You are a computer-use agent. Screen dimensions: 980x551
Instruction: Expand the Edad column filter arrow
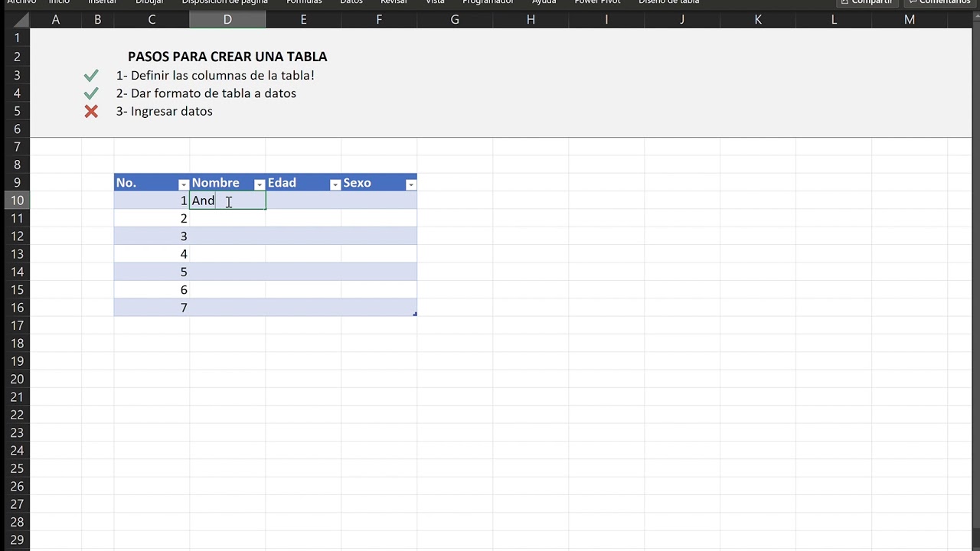335,184
